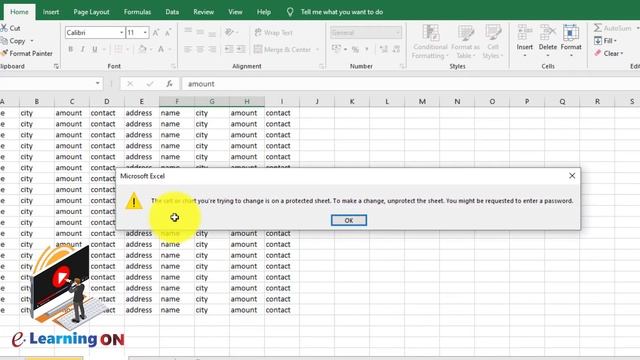
Task: Open Format as Table gallery
Action: [465, 41]
